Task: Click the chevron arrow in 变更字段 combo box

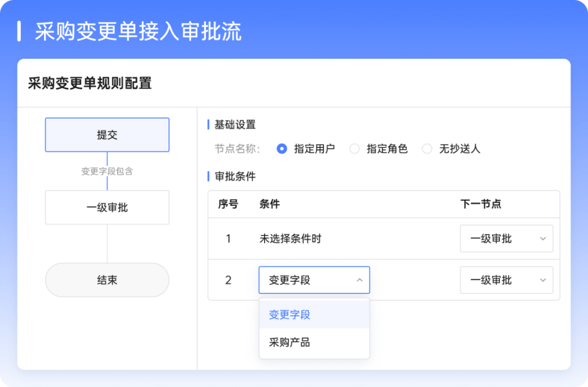Action: coord(359,280)
